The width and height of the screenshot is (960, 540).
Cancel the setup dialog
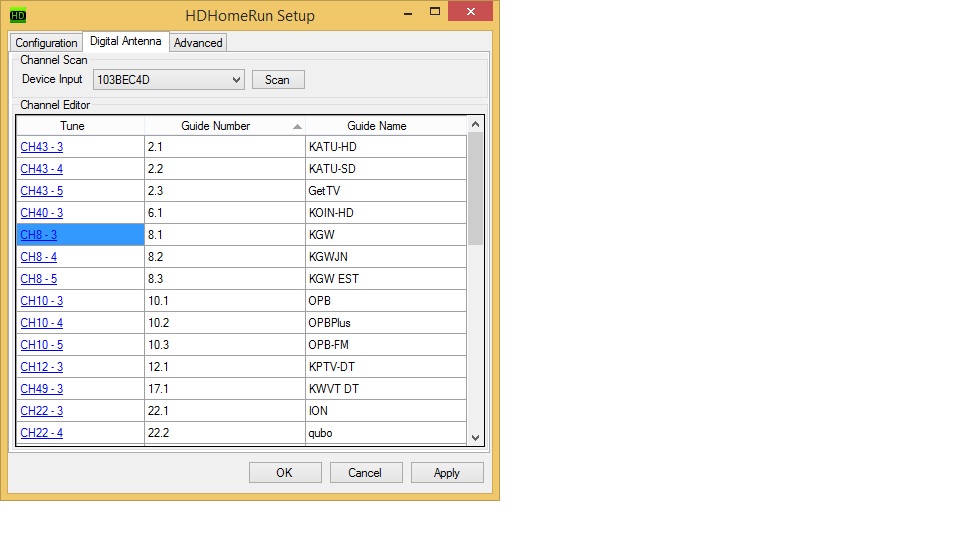point(366,473)
